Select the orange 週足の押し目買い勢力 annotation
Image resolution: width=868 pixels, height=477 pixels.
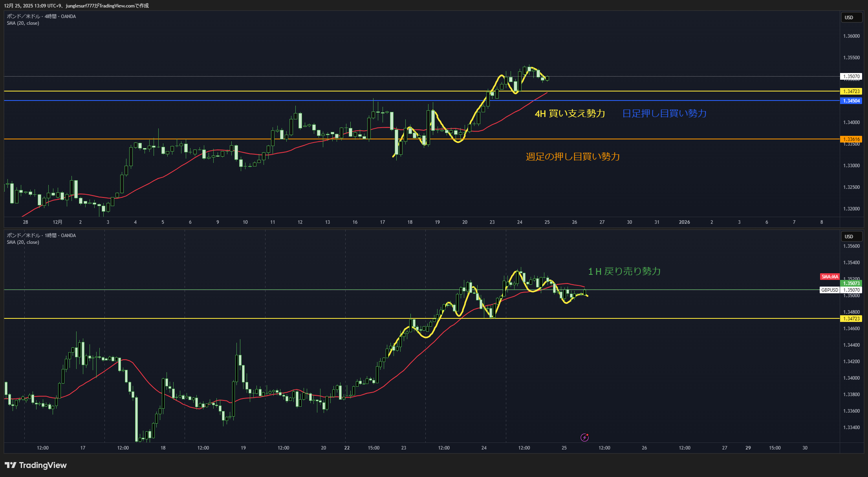(573, 157)
